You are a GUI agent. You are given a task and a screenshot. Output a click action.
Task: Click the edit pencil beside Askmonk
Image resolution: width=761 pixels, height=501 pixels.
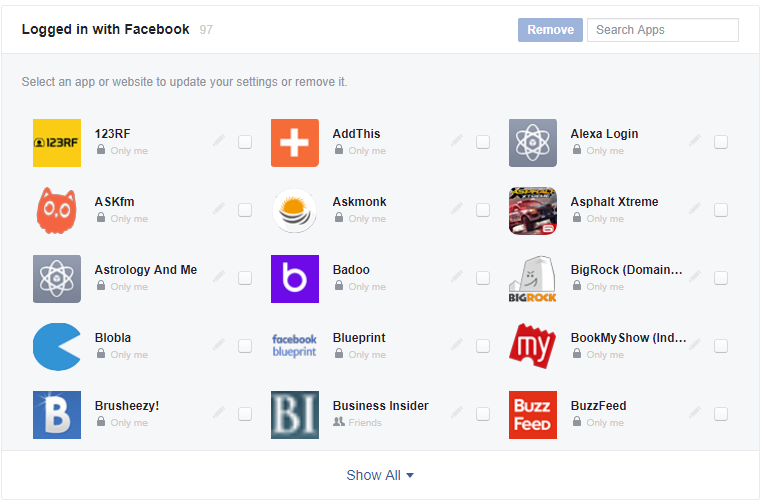pos(457,209)
